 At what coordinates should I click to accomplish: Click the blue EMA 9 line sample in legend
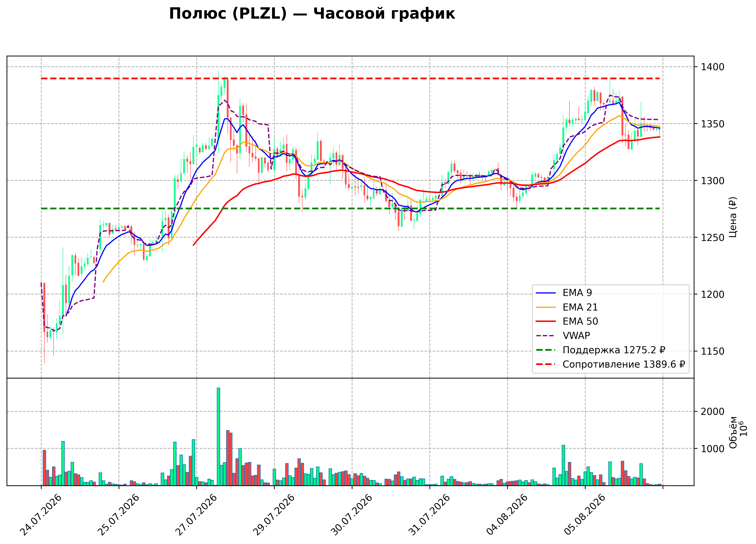(x=546, y=293)
